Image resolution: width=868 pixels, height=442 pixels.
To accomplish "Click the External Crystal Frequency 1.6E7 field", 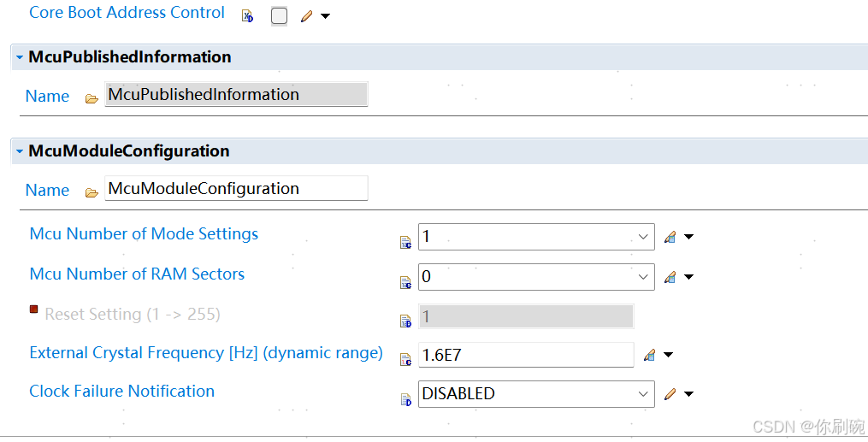I will (x=526, y=355).
